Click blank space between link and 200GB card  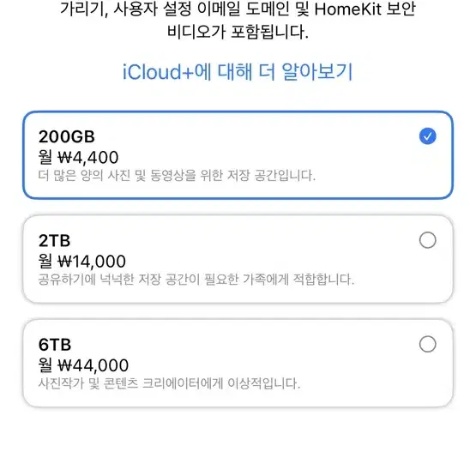click(x=238, y=97)
